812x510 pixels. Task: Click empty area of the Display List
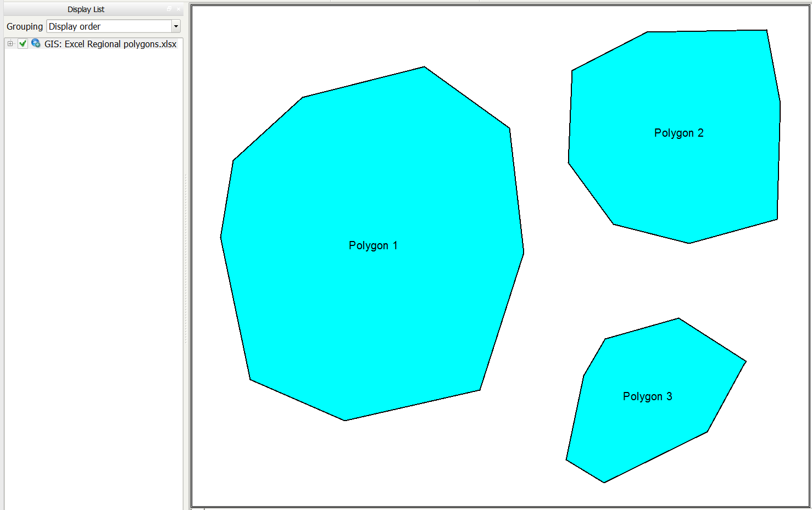tap(93, 274)
